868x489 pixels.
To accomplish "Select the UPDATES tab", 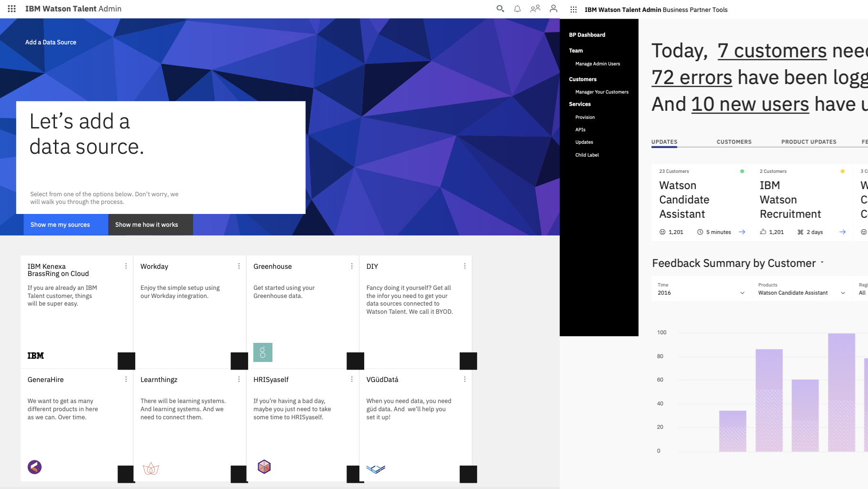I will coord(664,142).
